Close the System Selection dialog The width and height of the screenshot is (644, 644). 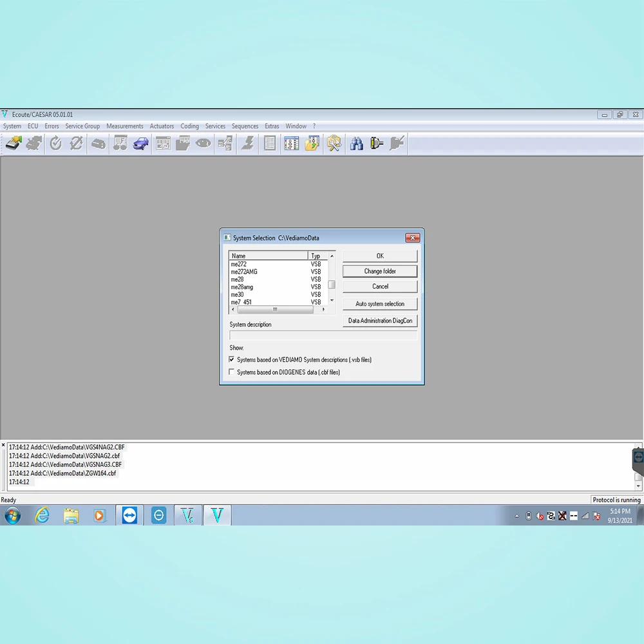pos(412,238)
